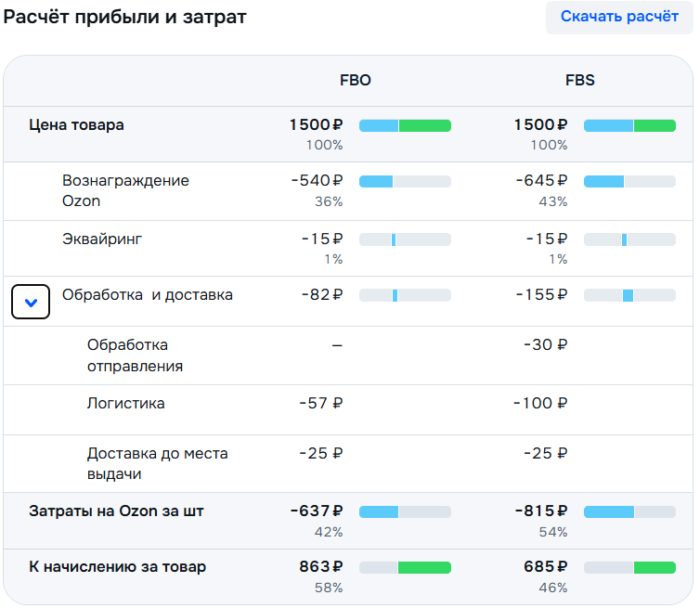The width and height of the screenshot is (700, 608).
Task: Select the FBO column header
Action: point(355,81)
